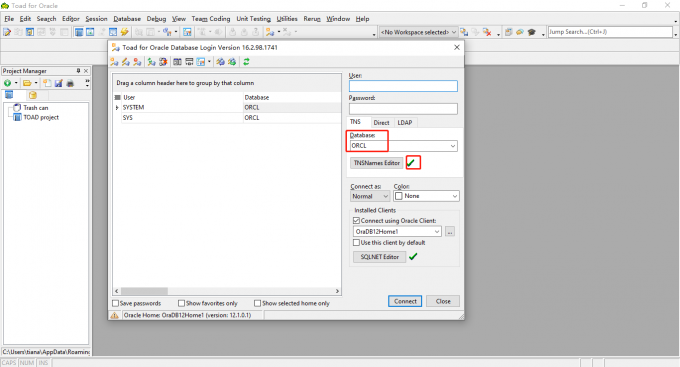
Task: Click the green refresh icon in login toolbar
Action: [x=246, y=62]
